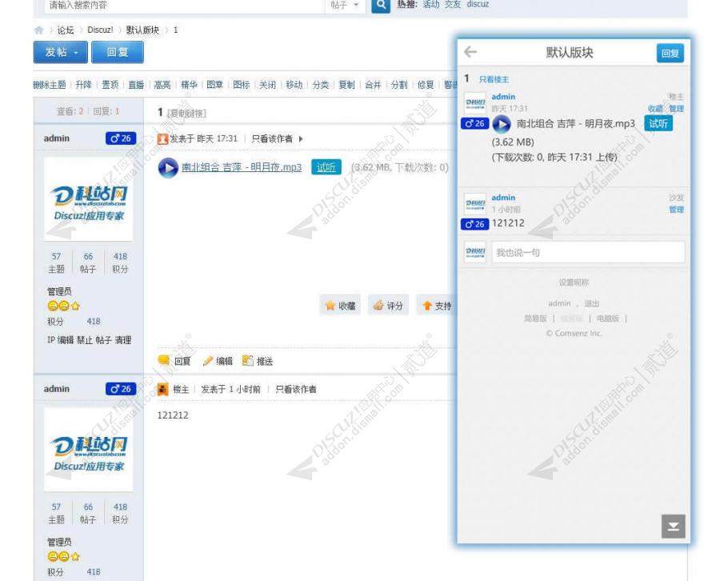This screenshot has height=581, width=728.
Task: Open the 论坛 breadcrumb link
Action: coord(66,30)
